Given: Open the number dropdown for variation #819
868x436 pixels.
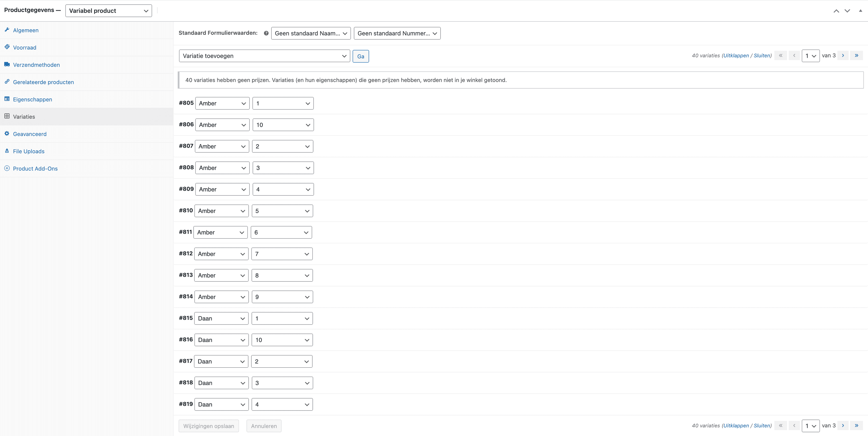Looking at the screenshot, I should (282, 404).
